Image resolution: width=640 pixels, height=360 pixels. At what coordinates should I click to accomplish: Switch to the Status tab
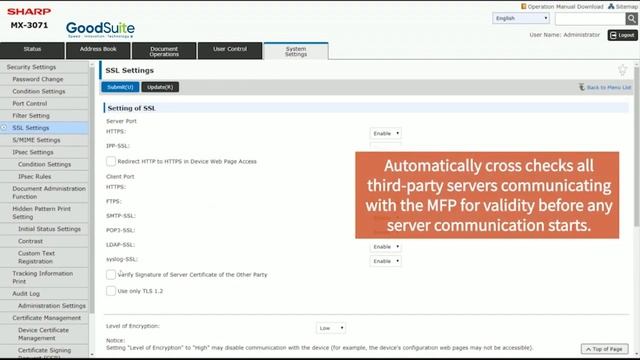[32, 51]
